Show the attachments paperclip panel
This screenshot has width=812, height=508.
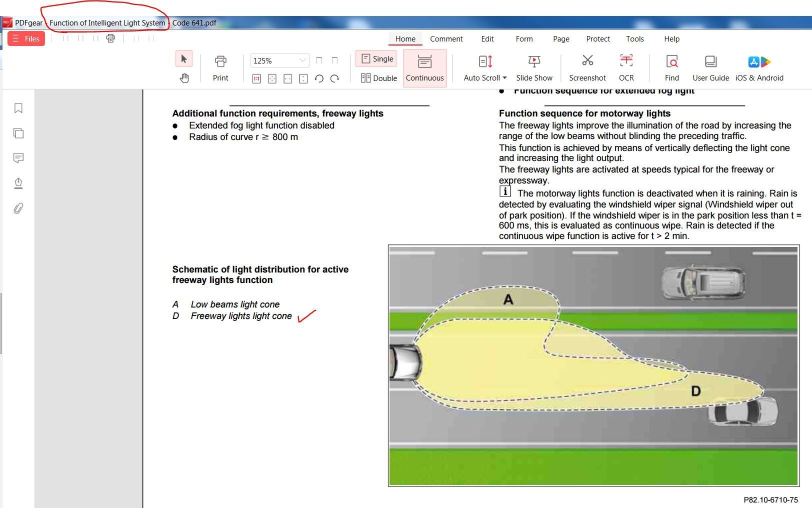pos(18,208)
